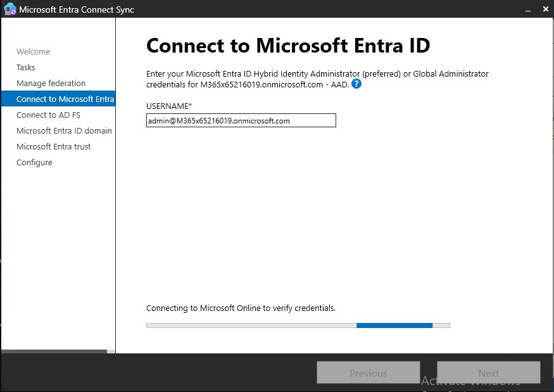554x392 pixels.
Task: Open Microsoft Entra trust step
Action: coord(53,147)
